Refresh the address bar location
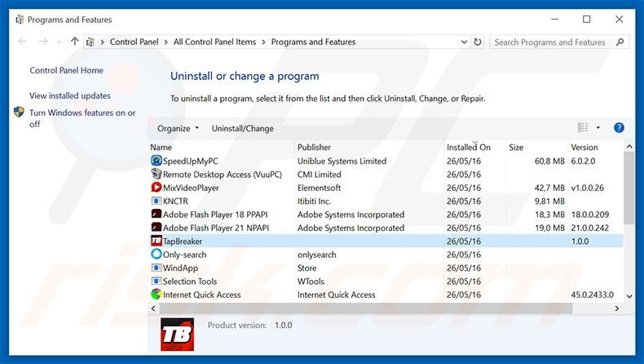This screenshot has width=644, height=364. click(477, 42)
